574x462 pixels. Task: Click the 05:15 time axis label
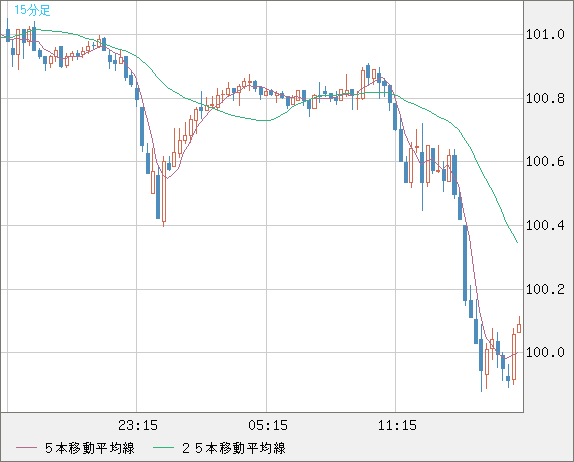pos(268,425)
